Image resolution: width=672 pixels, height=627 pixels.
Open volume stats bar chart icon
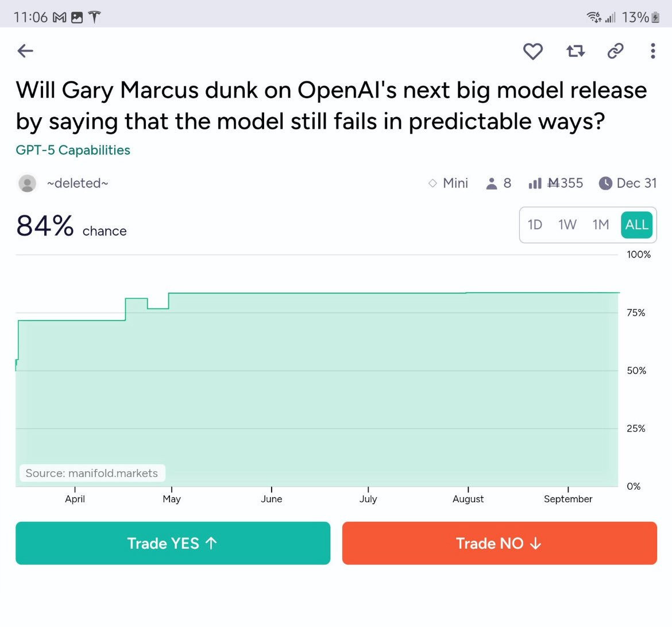tap(535, 183)
